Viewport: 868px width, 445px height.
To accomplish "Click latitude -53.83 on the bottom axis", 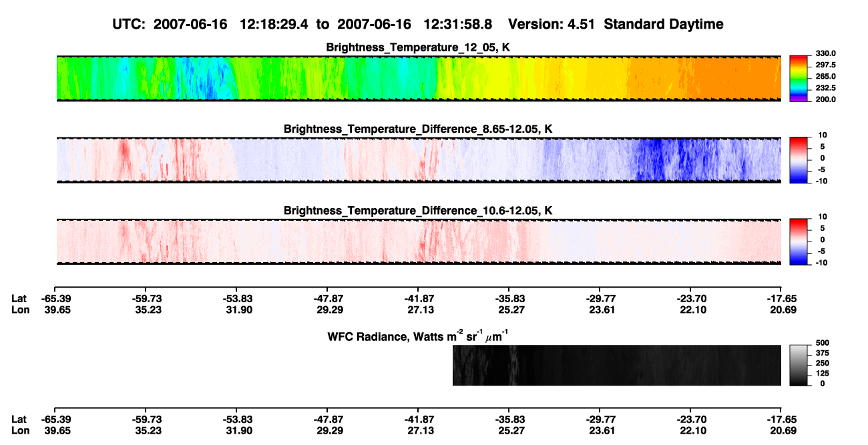I will tap(236, 419).
